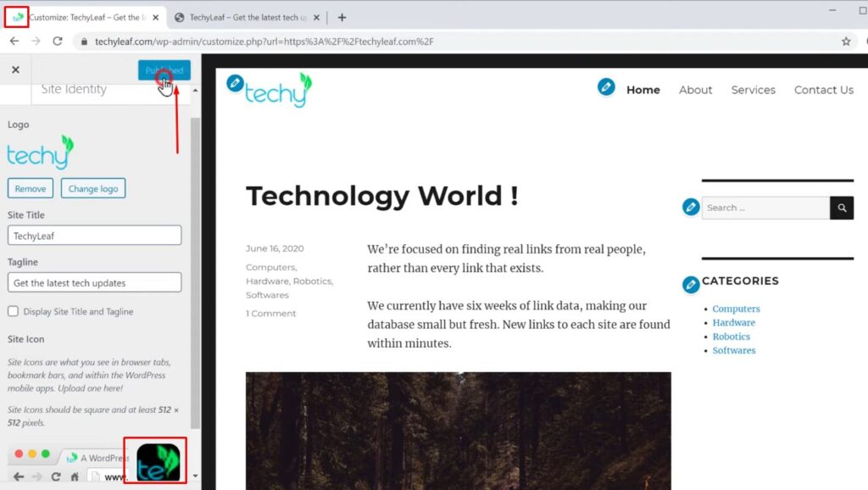Screen dimensions: 868x490
Task: Enable Display Site Title and Tagline checkbox
Action: pos(13,311)
